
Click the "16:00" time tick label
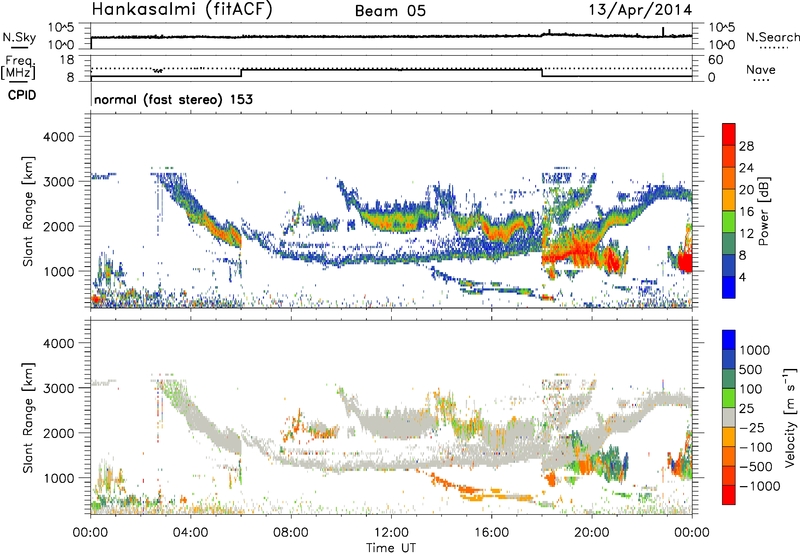[491, 533]
